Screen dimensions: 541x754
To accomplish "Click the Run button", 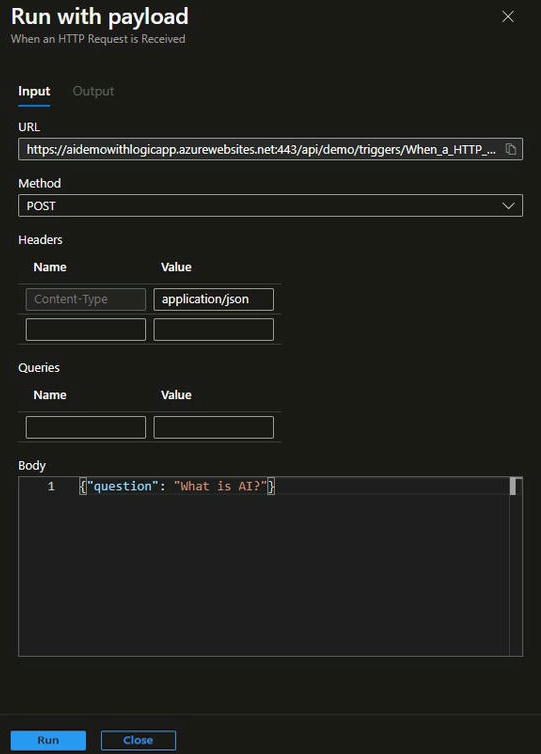I will tap(48, 740).
